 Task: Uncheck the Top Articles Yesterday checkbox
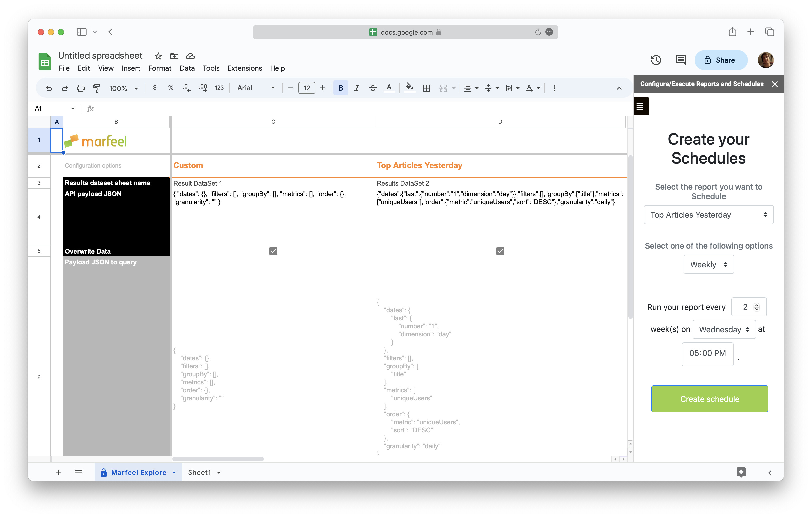(500, 251)
